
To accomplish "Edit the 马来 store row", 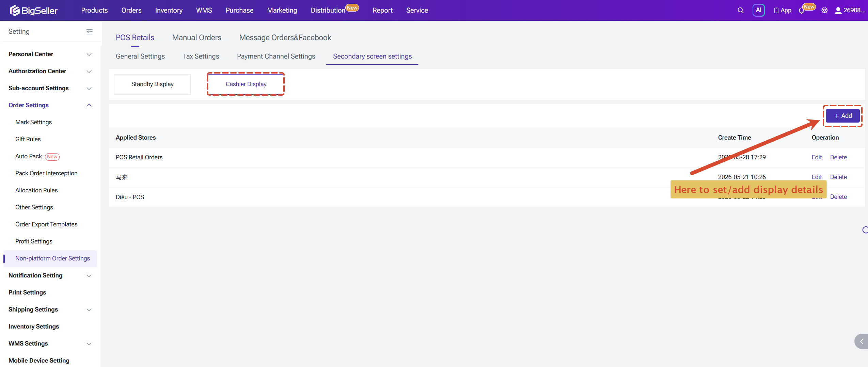I will pyautogui.click(x=817, y=177).
